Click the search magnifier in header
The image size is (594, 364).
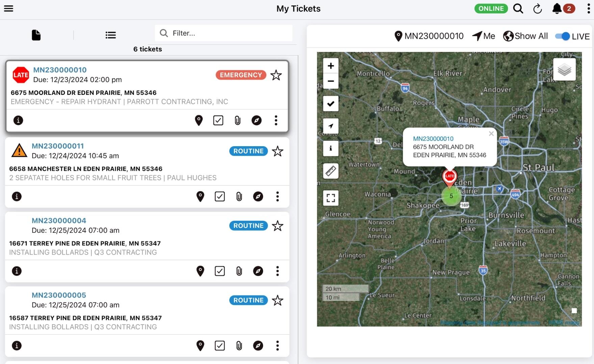point(518,9)
